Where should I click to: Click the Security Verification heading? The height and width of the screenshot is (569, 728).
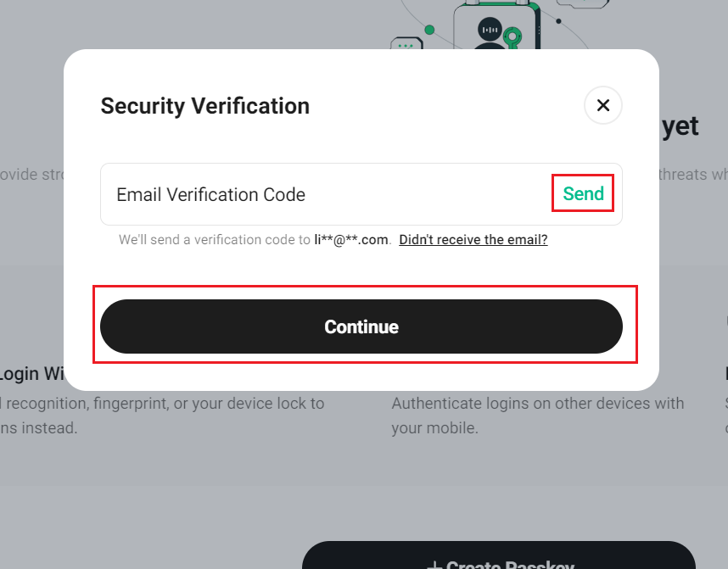tap(204, 106)
